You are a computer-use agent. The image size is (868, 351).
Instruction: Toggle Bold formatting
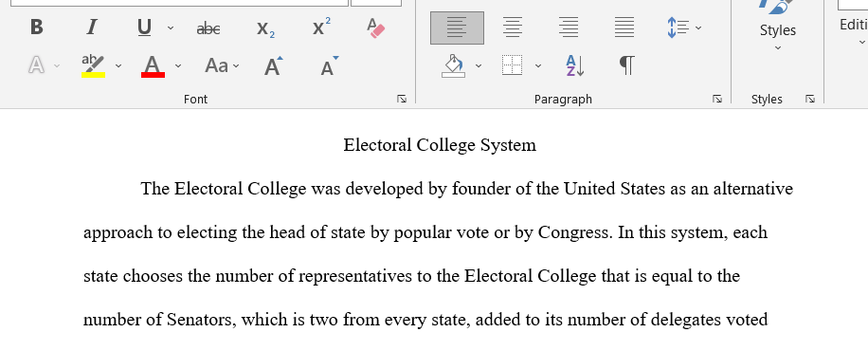pos(37,28)
